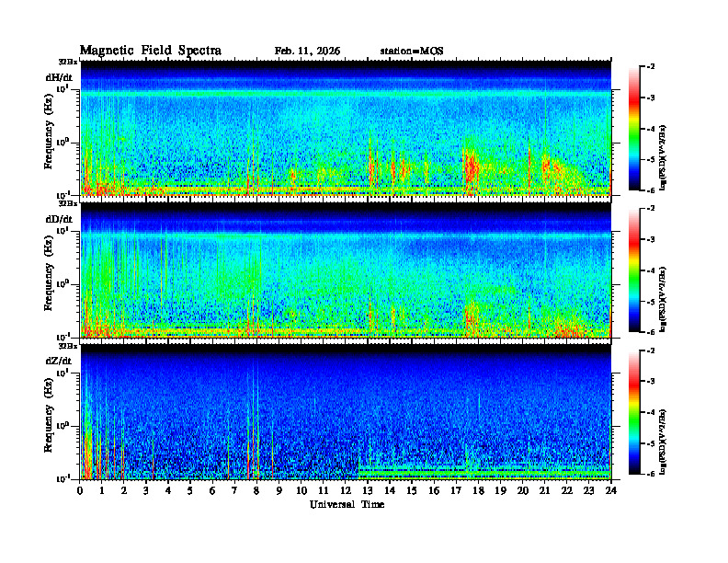Click hour 4 on the time axis
Image resolution: width=728 pixels, height=563 pixels.
(168, 490)
